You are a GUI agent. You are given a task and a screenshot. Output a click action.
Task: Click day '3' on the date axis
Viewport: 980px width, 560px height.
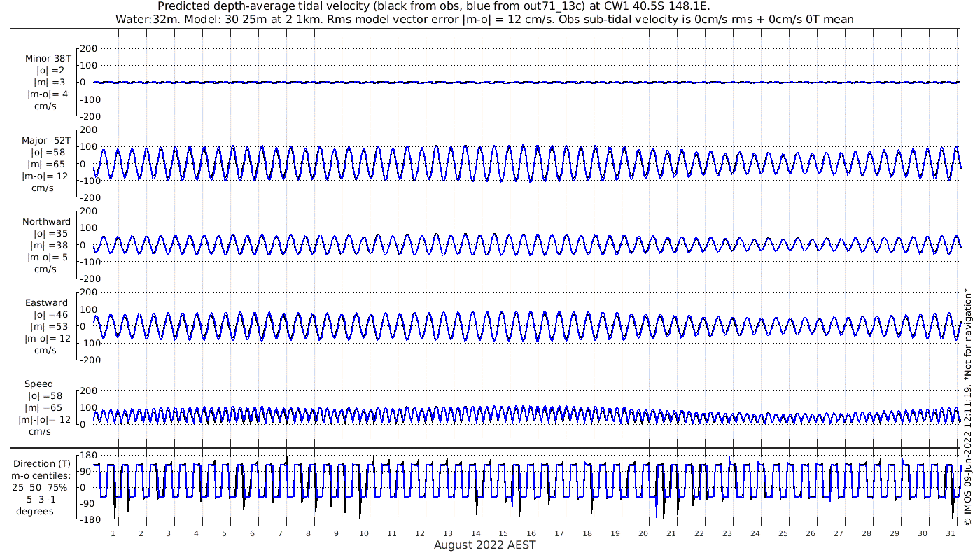click(x=169, y=533)
